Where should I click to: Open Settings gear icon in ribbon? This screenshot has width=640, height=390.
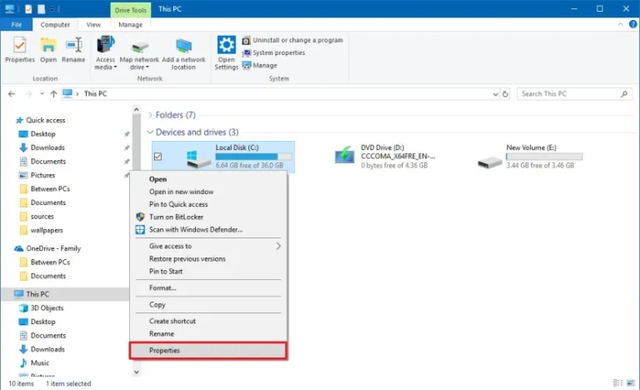226,44
